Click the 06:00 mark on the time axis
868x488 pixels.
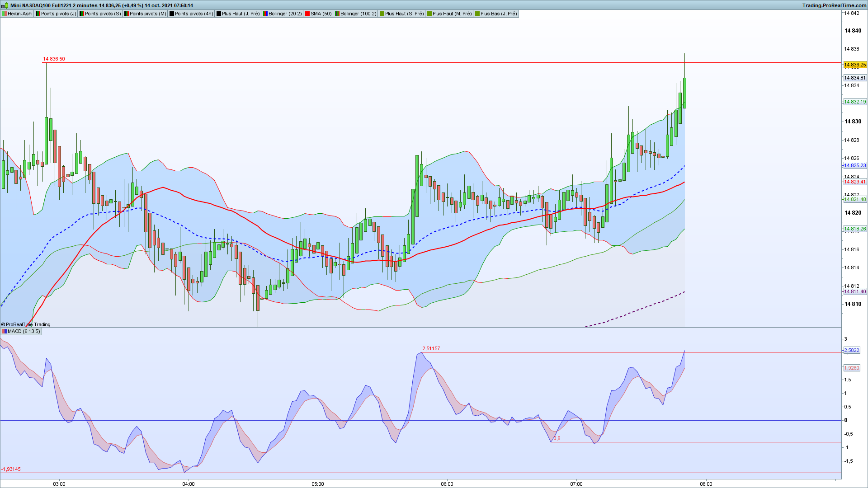click(x=447, y=484)
